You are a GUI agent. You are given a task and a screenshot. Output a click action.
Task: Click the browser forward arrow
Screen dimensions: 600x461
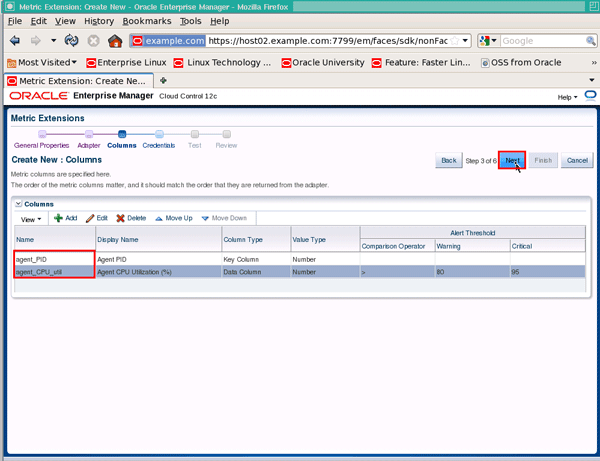[x=36, y=41]
